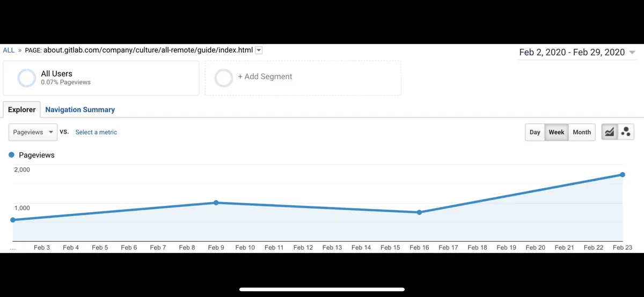The width and height of the screenshot is (644, 297).
Task: Click the Feb 9 data point
Action: pos(216,203)
